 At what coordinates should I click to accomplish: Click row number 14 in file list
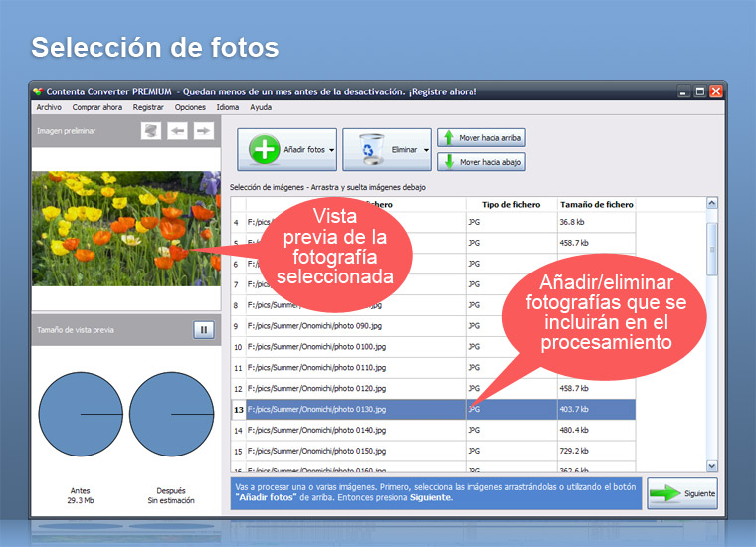point(238,431)
